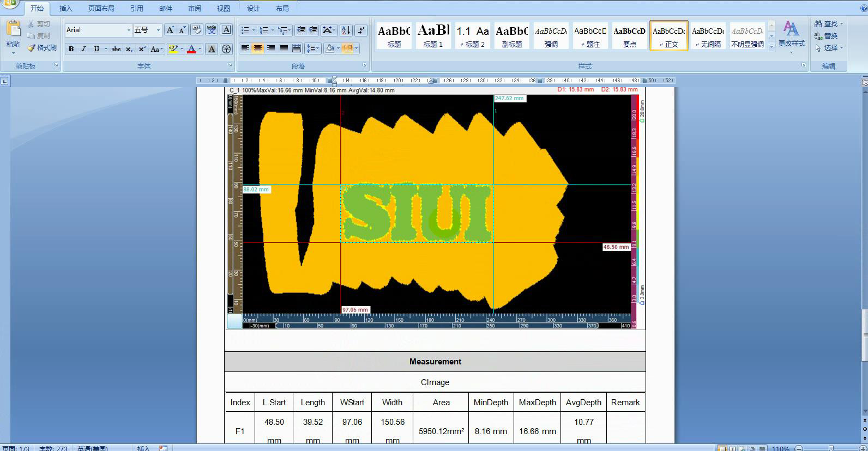Click the page count 1/3 in status bar

(16, 448)
